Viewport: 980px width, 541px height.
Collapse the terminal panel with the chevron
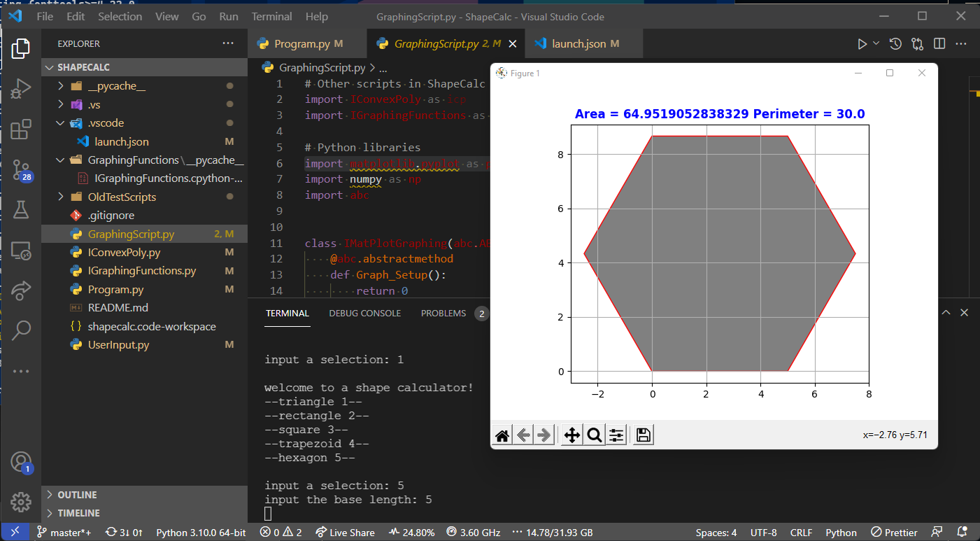[947, 312]
